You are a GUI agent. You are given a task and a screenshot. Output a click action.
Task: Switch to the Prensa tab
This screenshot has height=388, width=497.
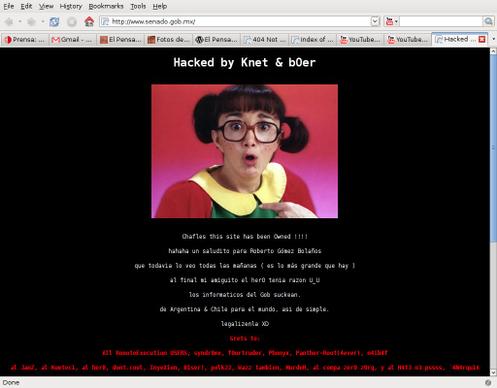tap(24, 40)
